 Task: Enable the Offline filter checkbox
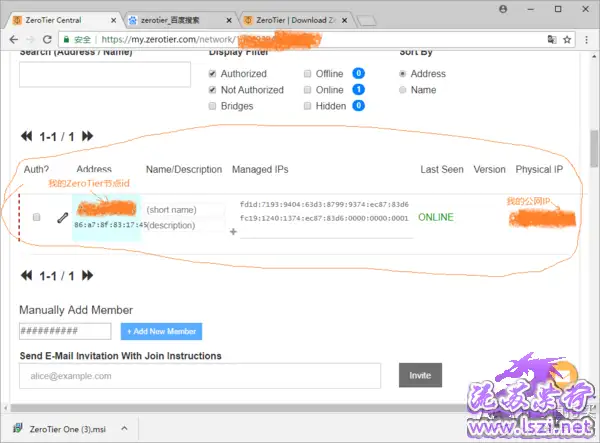coord(307,73)
